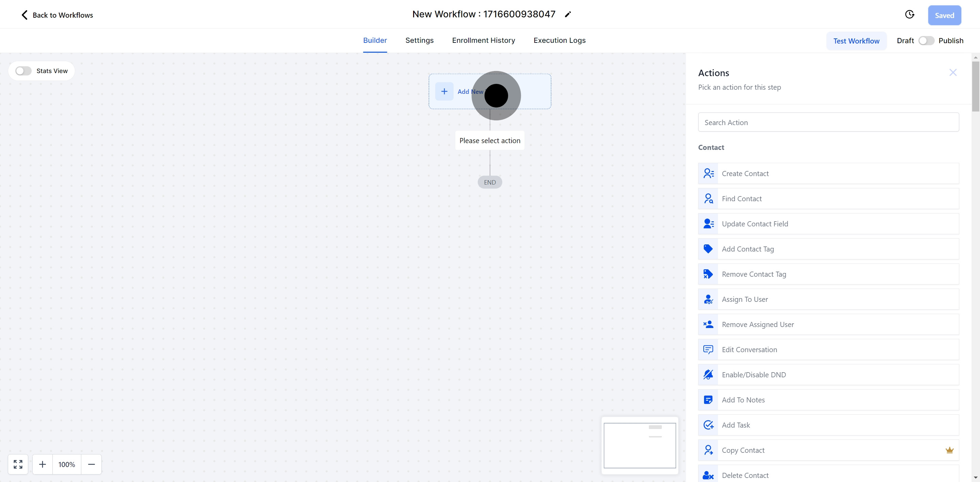Toggle the Stats View switch
This screenshot has height=482, width=980.
coord(23,71)
